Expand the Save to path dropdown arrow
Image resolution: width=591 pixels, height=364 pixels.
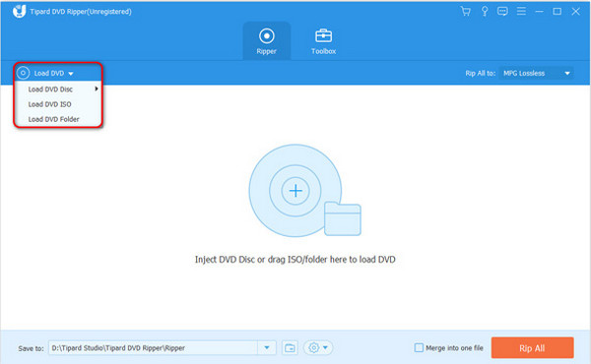click(267, 348)
